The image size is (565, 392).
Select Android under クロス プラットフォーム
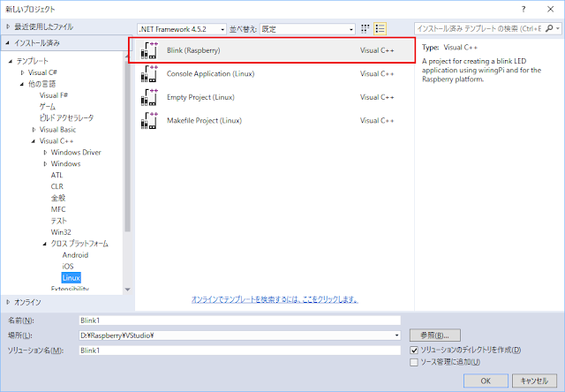75,255
